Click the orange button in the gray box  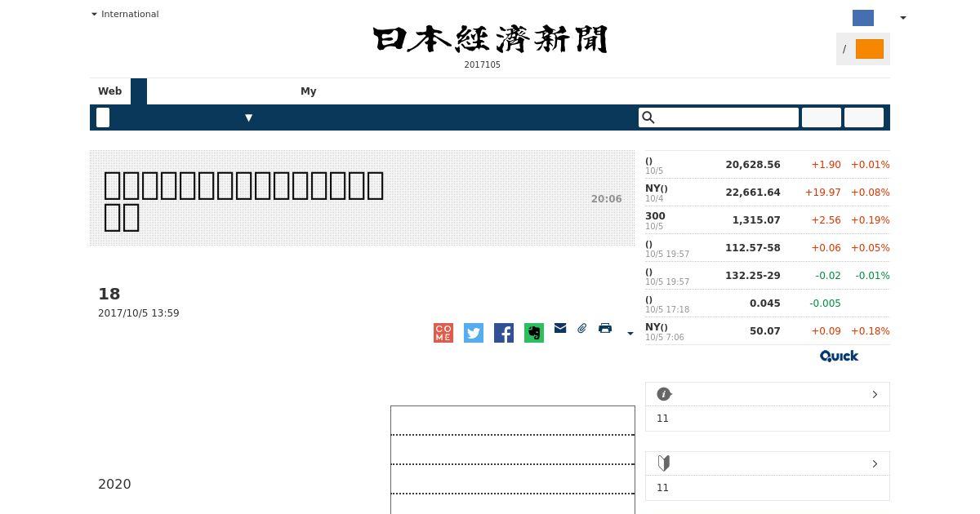pyautogui.click(x=870, y=49)
